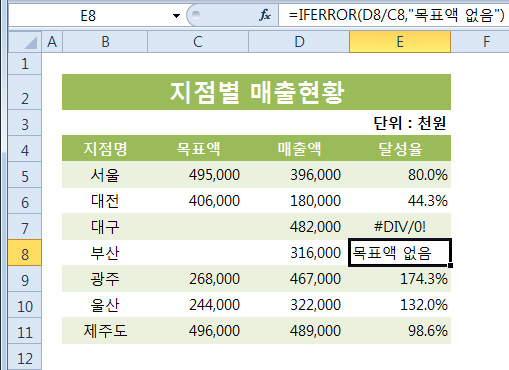Open the Name Box dropdown arrow
The height and width of the screenshot is (370, 509).
[x=176, y=16]
